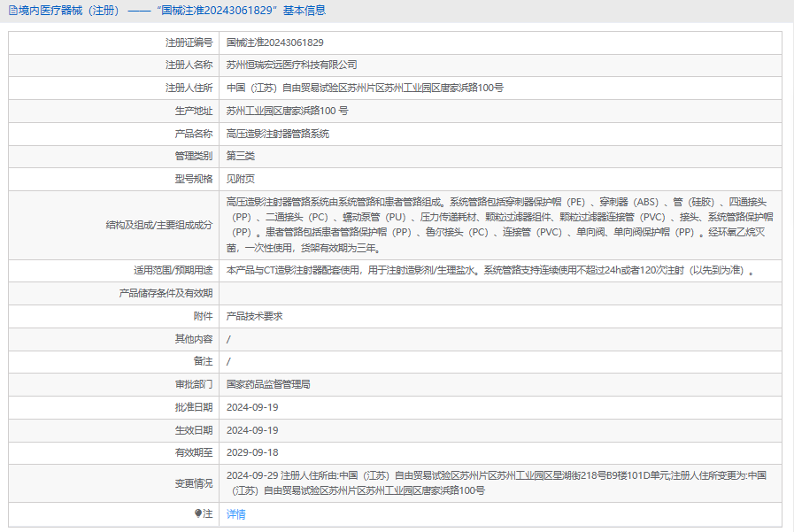Select registrant name 苏州恒瑞宏远医疗科技有限公司
Image resolution: width=794 pixels, height=532 pixels.
[292, 65]
